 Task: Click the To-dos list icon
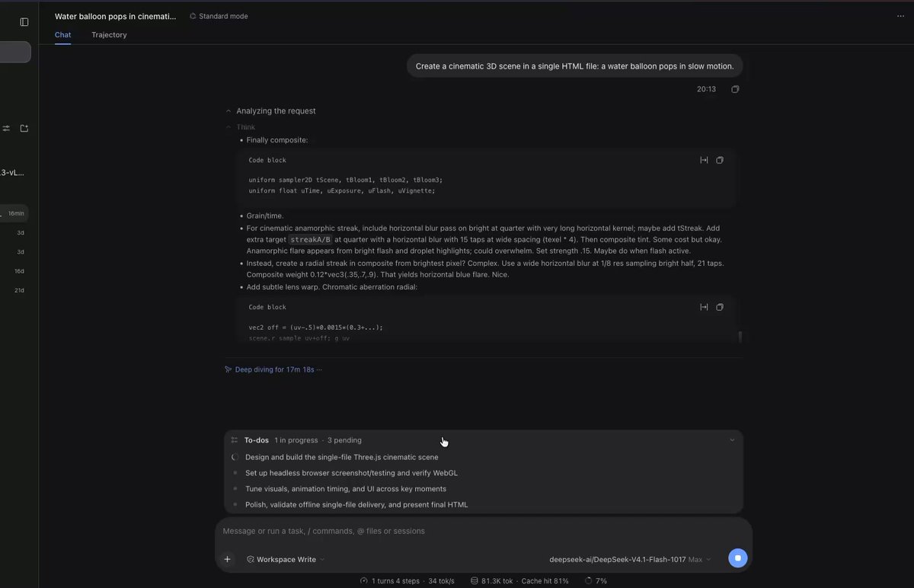tap(235, 440)
